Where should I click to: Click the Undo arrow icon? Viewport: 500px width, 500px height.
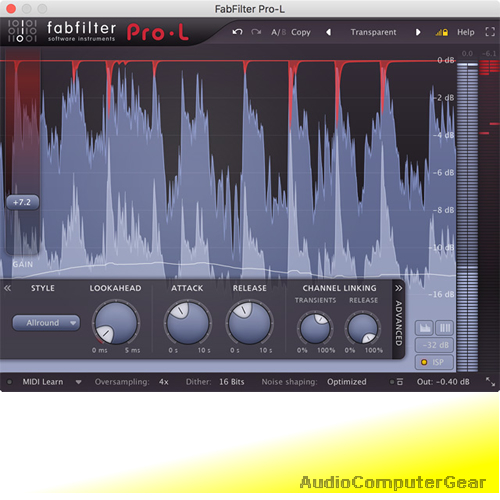coord(237,32)
